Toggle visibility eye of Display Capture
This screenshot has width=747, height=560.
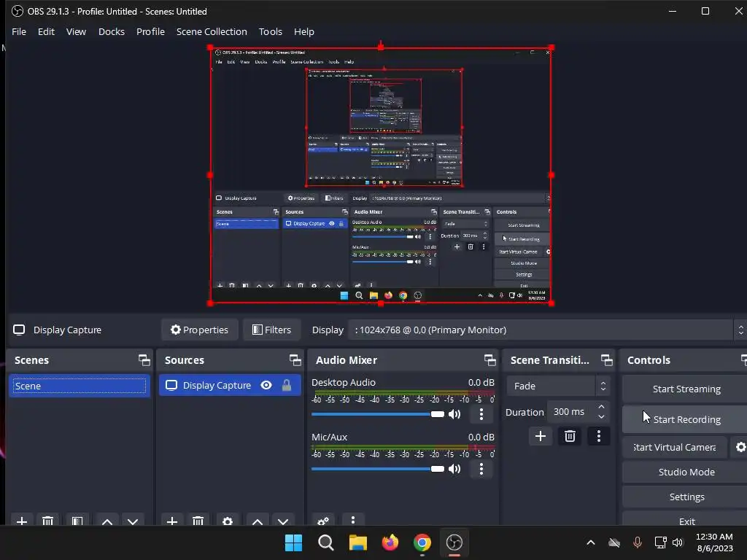pyautogui.click(x=266, y=385)
